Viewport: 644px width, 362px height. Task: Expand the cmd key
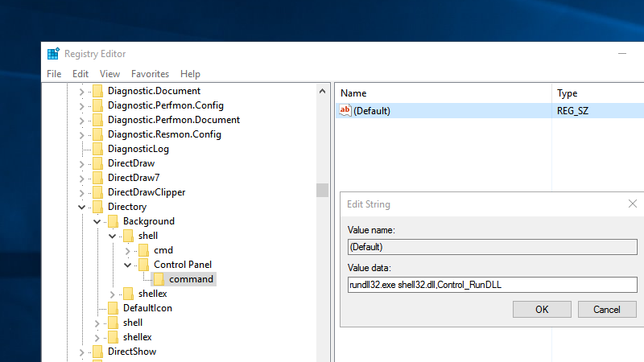128,251
